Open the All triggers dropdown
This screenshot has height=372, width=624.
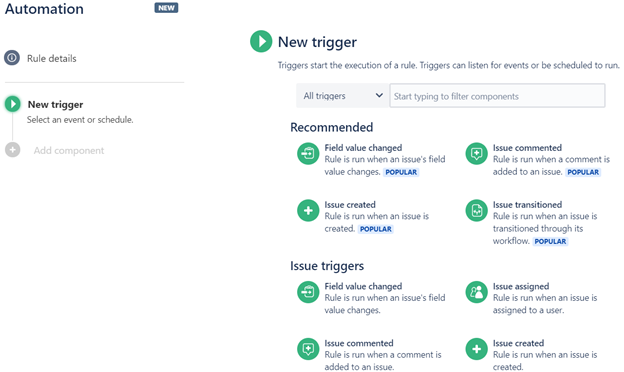pos(342,95)
